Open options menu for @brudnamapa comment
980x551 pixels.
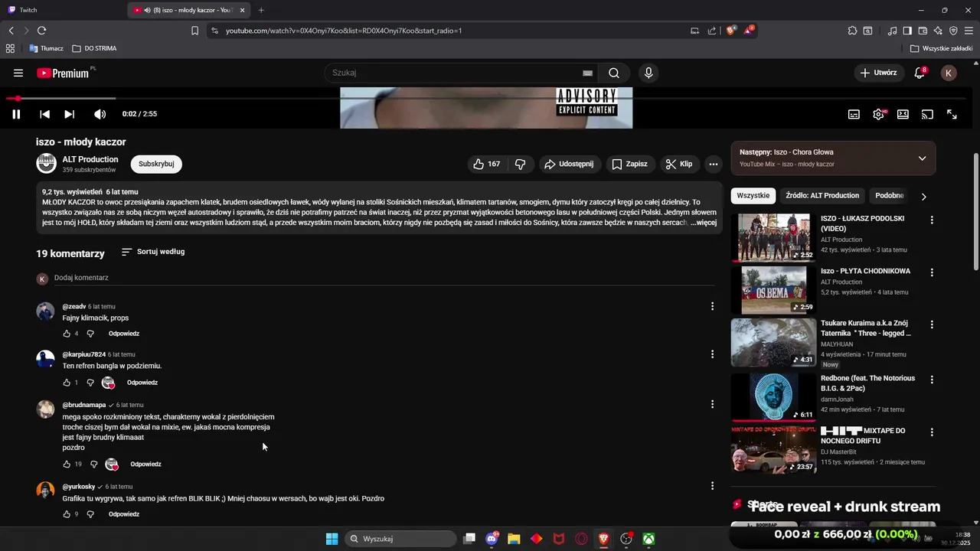(712, 404)
